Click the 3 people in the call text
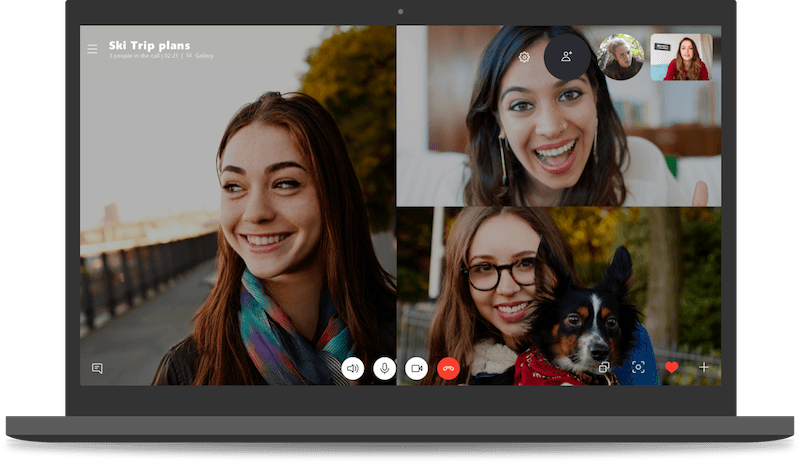Viewport: 800px width, 463px height. click(x=134, y=56)
